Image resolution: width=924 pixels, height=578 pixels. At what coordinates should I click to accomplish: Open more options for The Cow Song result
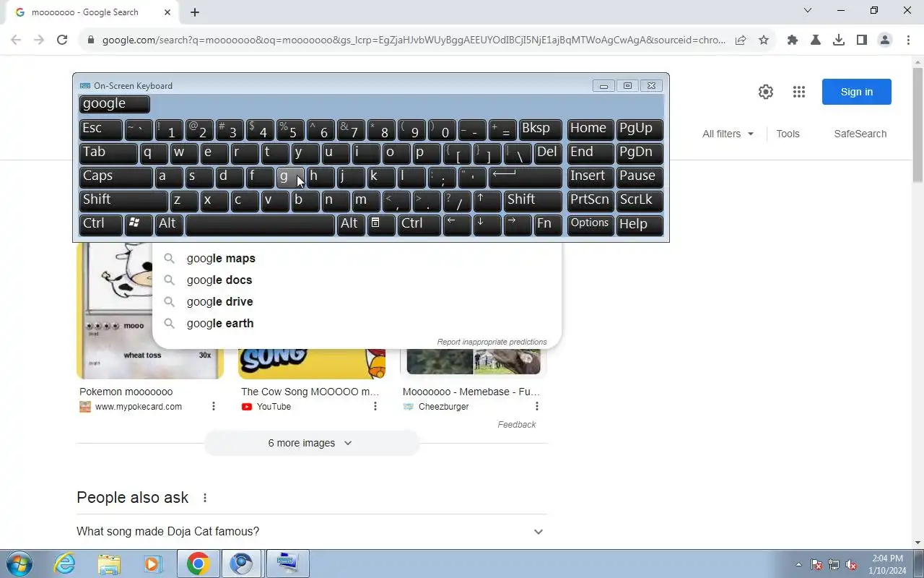[x=375, y=407]
